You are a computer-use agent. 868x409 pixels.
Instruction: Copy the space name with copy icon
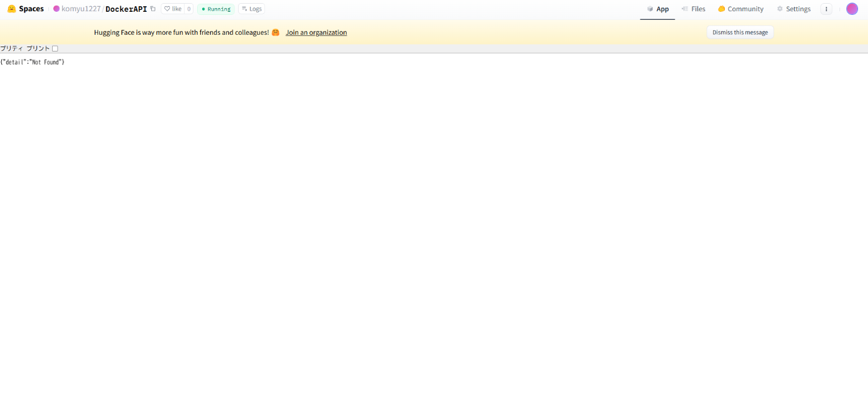tap(153, 9)
